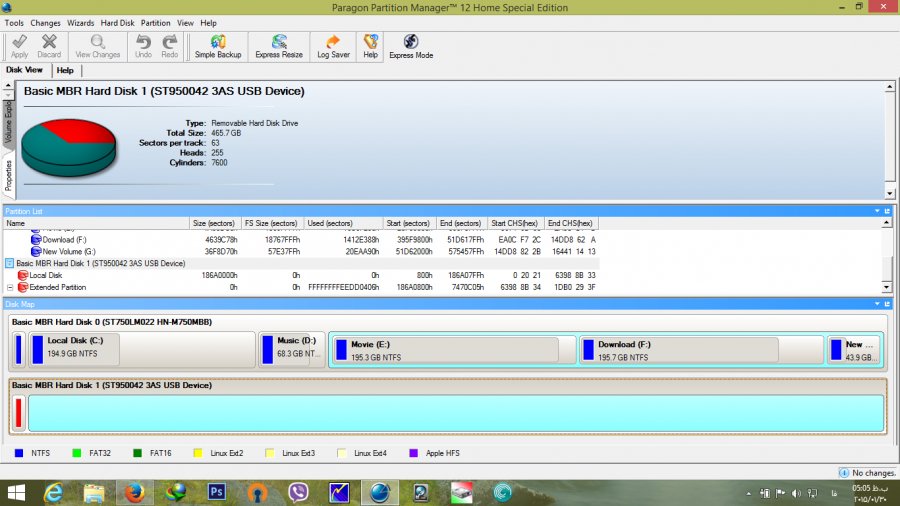Open View Changes magnifier tool

tap(98, 46)
